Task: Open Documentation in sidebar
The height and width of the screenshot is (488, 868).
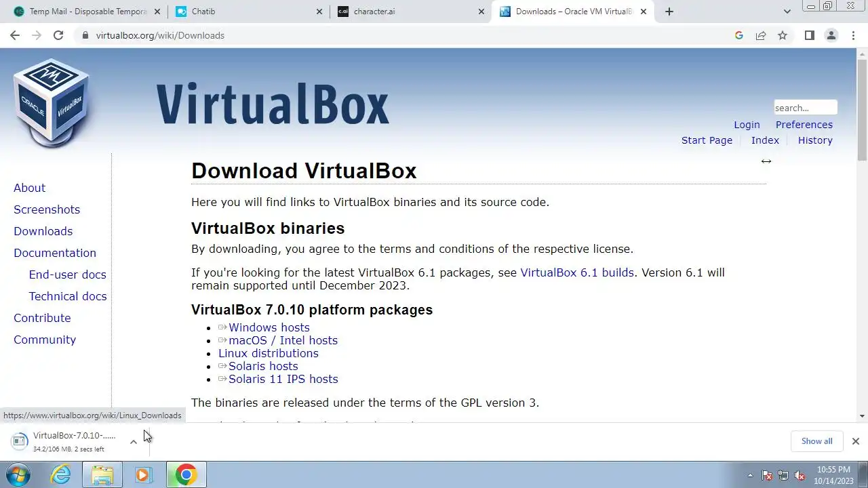Action: pyautogui.click(x=55, y=253)
